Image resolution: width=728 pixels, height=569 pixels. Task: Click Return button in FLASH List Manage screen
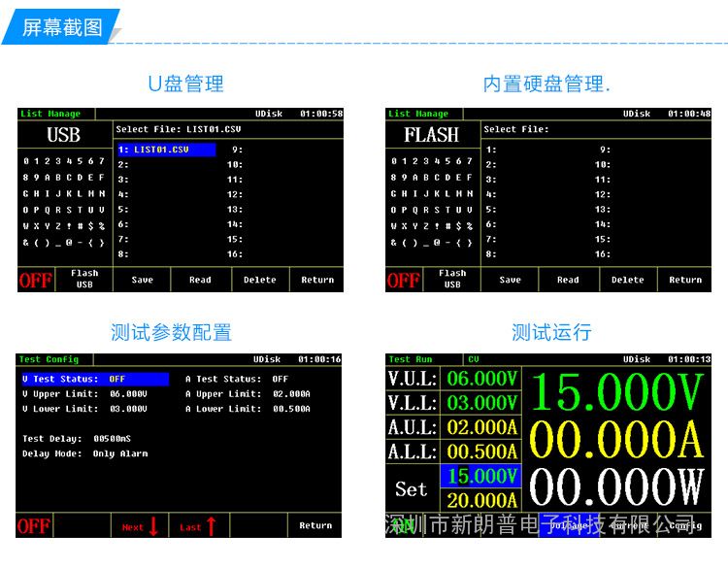click(685, 280)
